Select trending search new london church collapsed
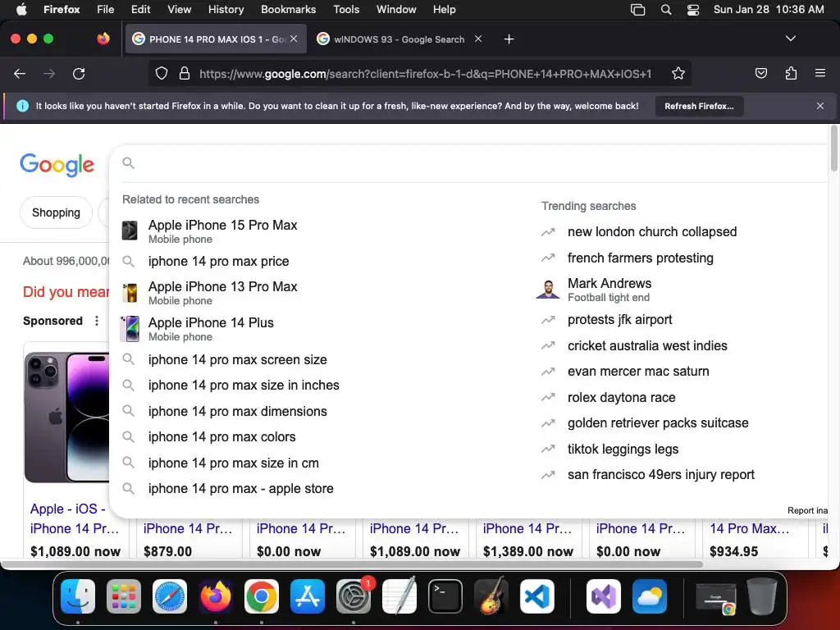 (x=652, y=232)
